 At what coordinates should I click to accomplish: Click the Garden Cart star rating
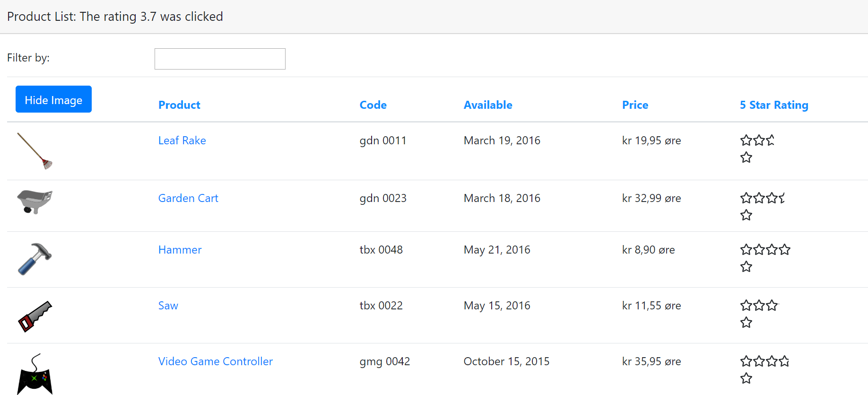click(762, 198)
